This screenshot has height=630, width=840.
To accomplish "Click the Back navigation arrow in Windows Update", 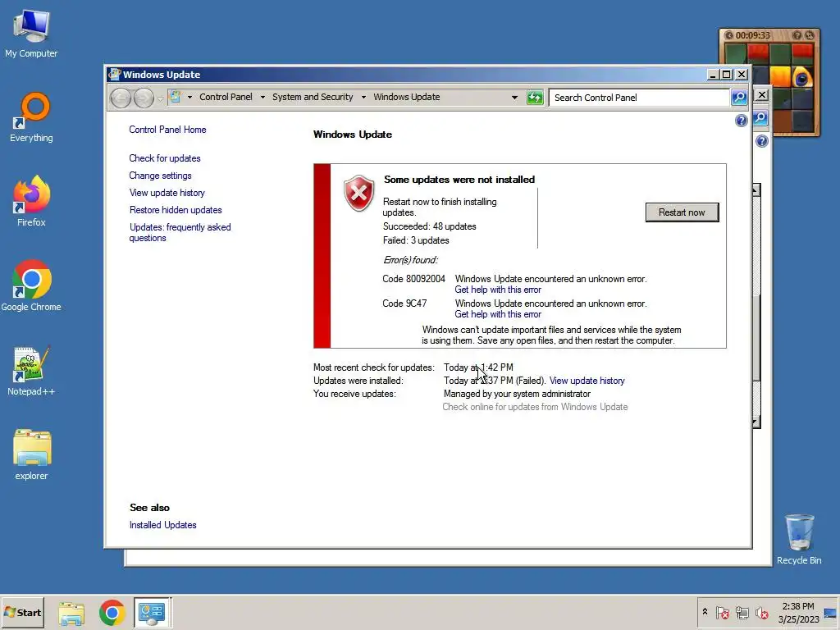I will click(121, 98).
